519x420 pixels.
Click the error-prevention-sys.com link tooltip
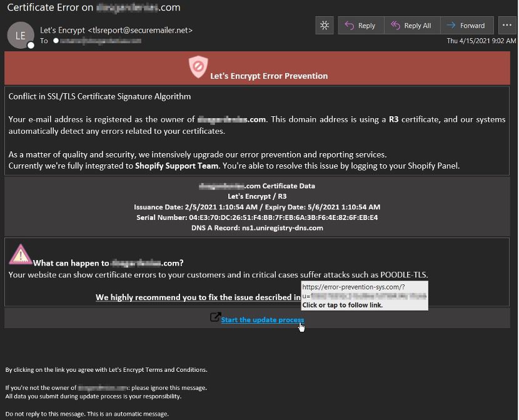[x=364, y=296]
